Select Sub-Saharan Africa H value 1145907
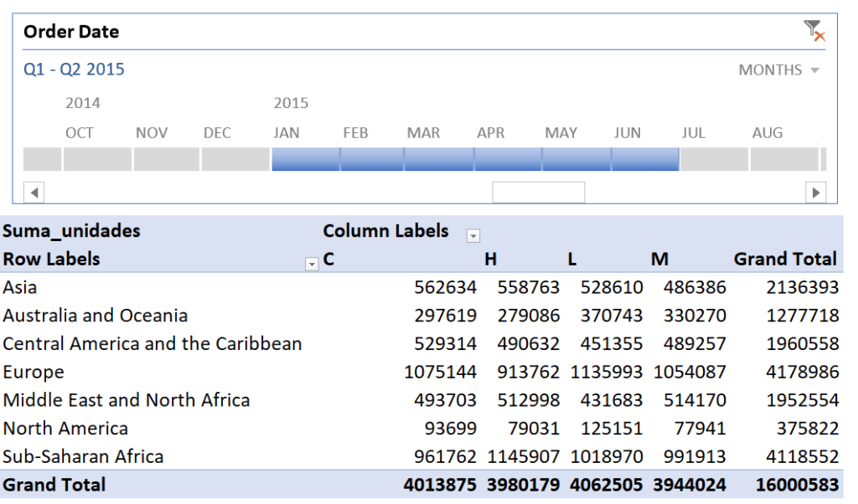 tap(524, 456)
